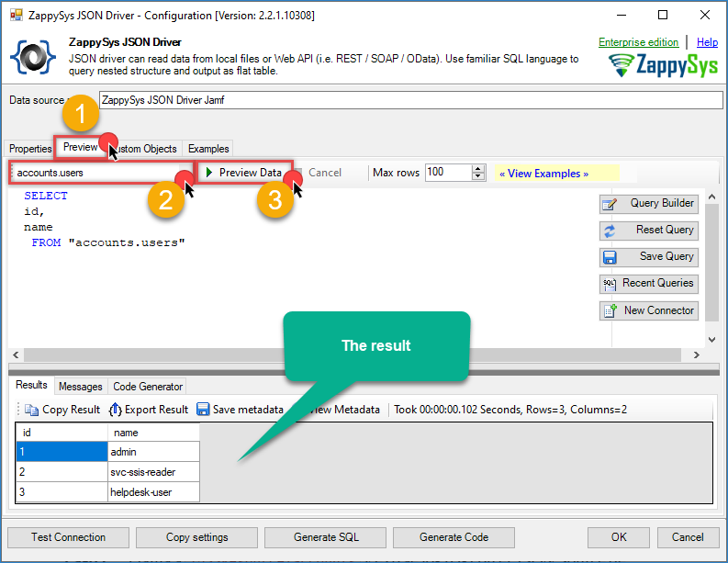The image size is (728, 563).
Task: Open the View Examples link
Action: (x=543, y=173)
